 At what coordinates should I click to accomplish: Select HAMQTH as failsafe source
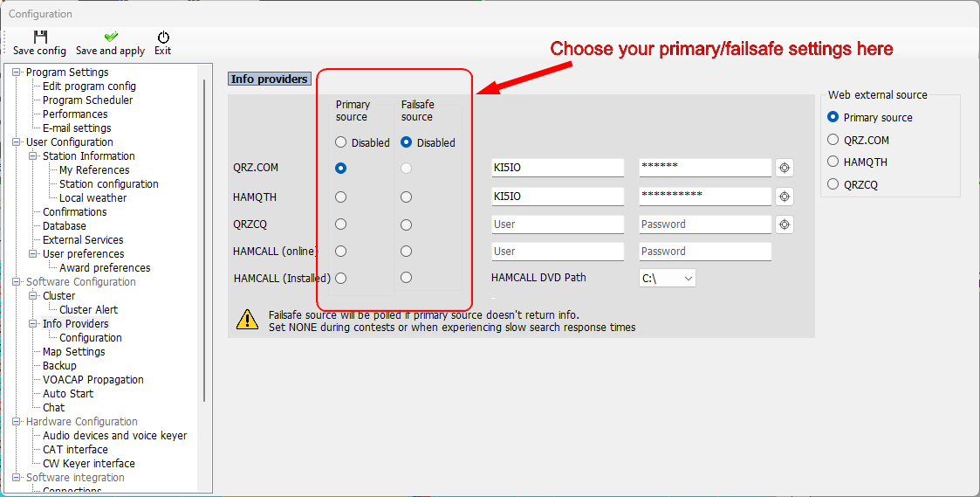click(x=407, y=197)
